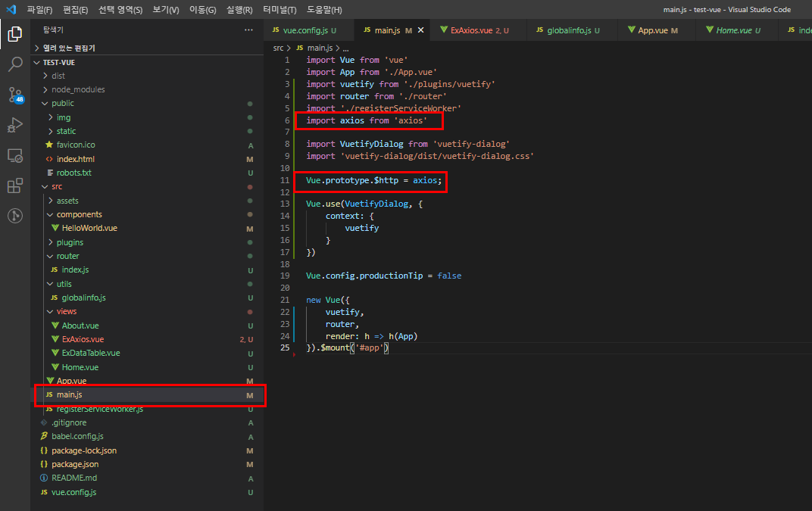
Task: Click the index.html file icon
Action: (49, 159)
